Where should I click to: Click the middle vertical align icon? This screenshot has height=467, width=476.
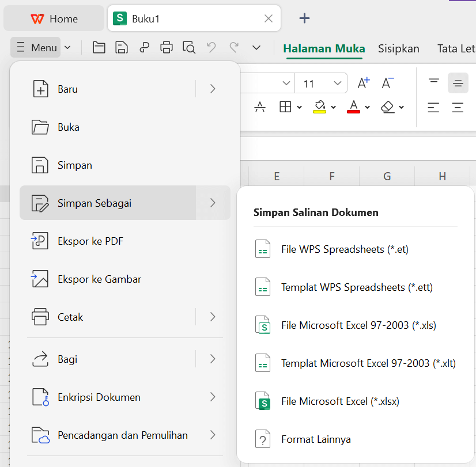pos(458,83)
